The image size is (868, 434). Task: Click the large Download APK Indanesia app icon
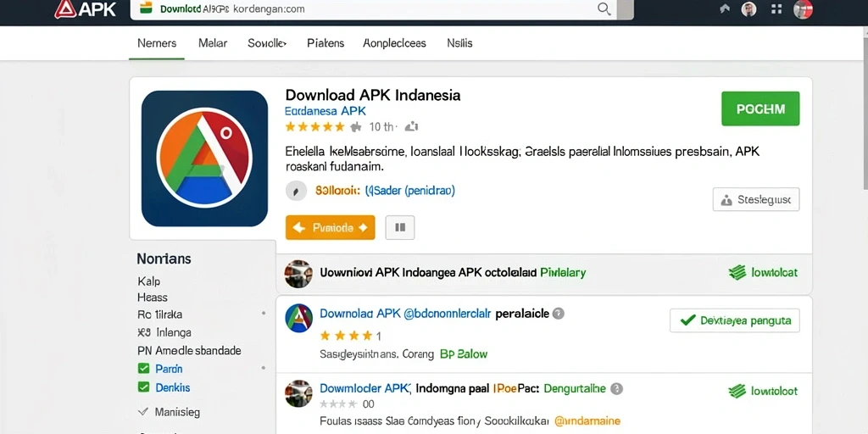[204, 159]
